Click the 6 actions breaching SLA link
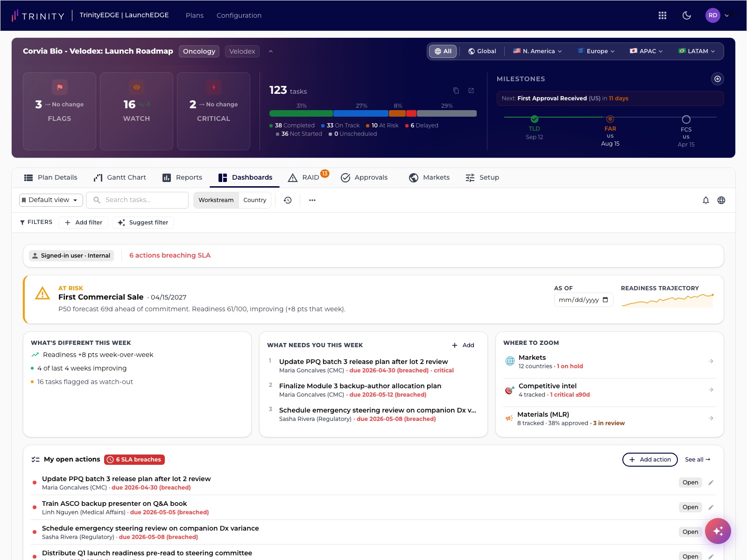The height and width of the screenshot is (560, 747). coord(170,255)
